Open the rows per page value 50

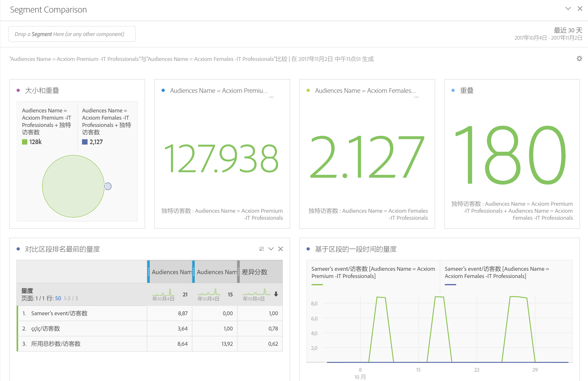click(58, 298)
